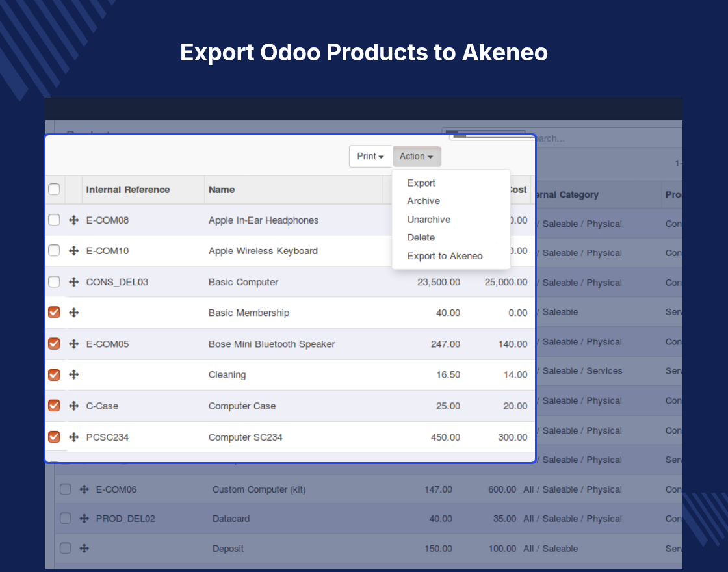Click drag handle icon for CONS_DEL03 row
728x572 pixels.
point(74,282)
